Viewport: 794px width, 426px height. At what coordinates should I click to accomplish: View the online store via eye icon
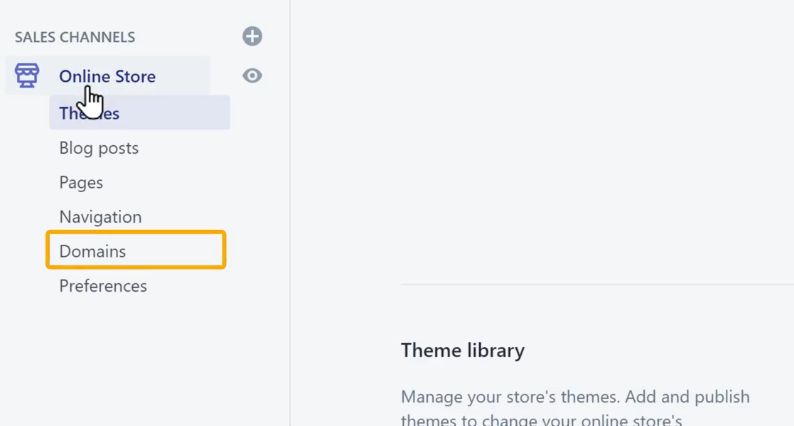[x=252, y=76]
